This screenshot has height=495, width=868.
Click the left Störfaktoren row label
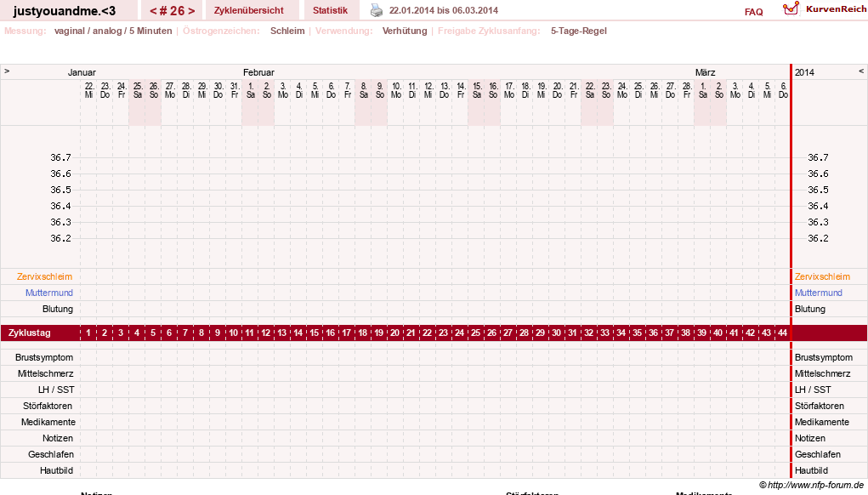[x=48, y=406]
